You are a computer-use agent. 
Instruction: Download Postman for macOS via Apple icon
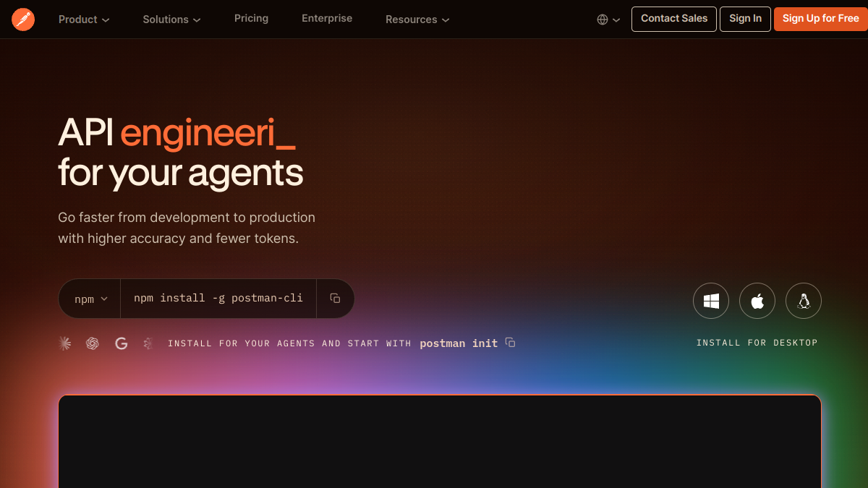click(x=757, y=301)
